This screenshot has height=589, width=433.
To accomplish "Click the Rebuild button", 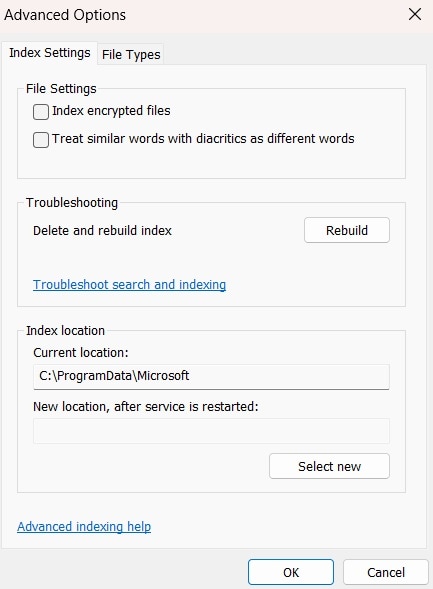I will (x=347, y=230).
